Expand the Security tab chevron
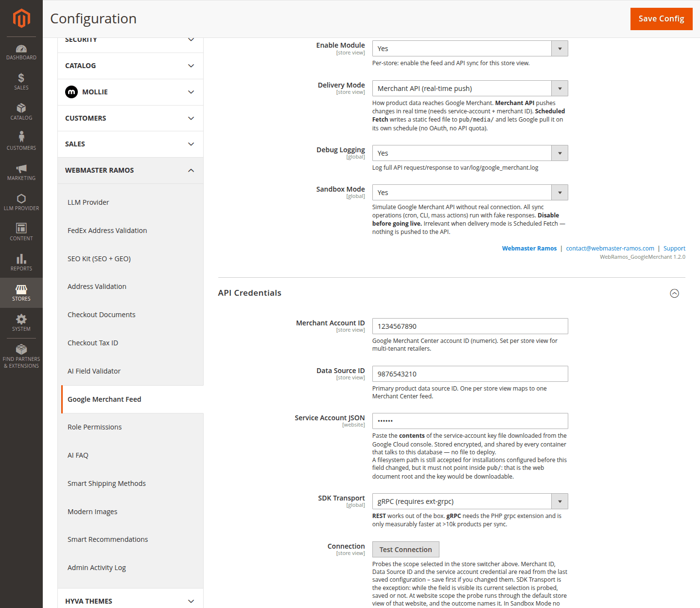Image resolution: width=700 pixels, height=608 pixels. click(191, 39)
